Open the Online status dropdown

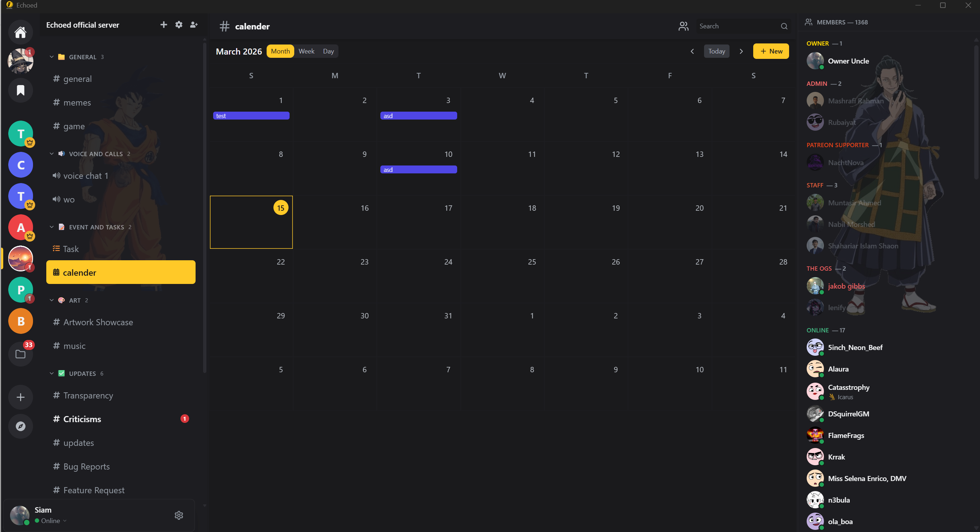coord(53,521)
